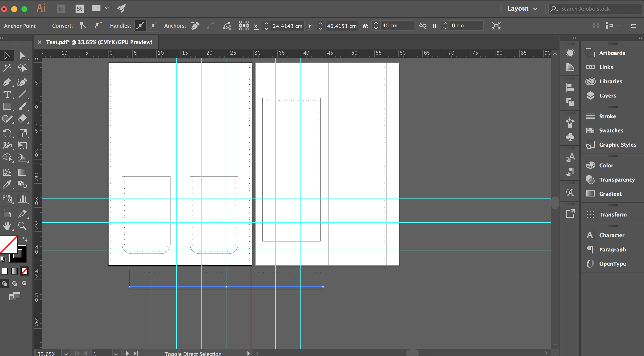This screenshot has width=644, height=356.
Task: Select the Rectangle tool
Action: (x=7, y=107)
